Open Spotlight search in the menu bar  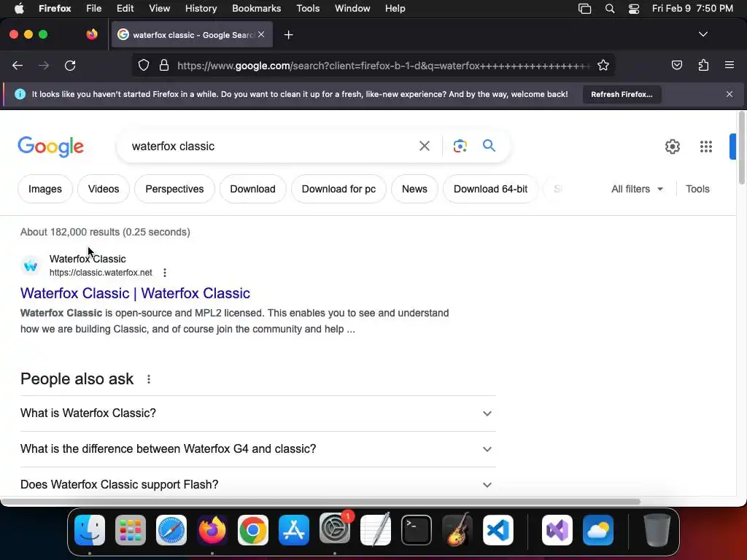(610, 9)
